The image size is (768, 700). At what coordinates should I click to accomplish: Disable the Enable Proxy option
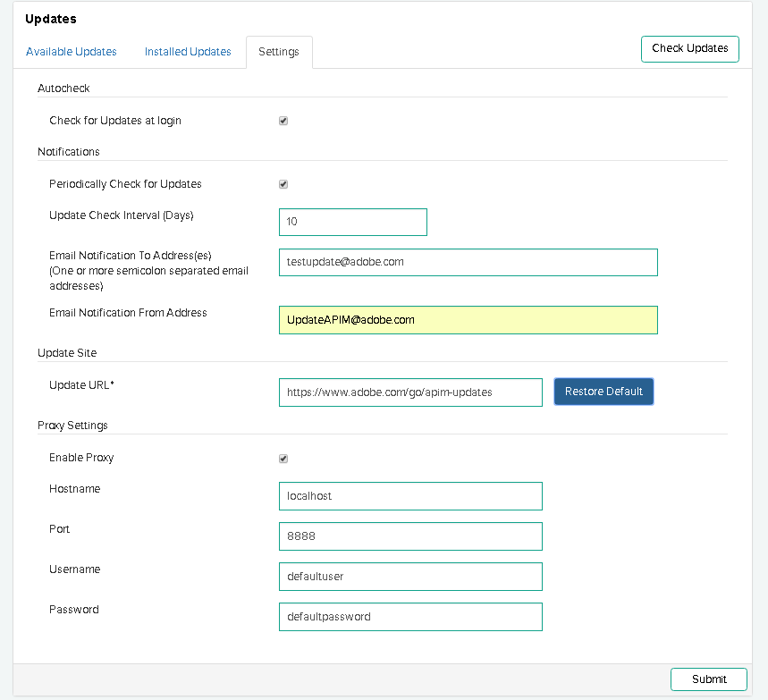pyautogui.click(x=283, y=458)
